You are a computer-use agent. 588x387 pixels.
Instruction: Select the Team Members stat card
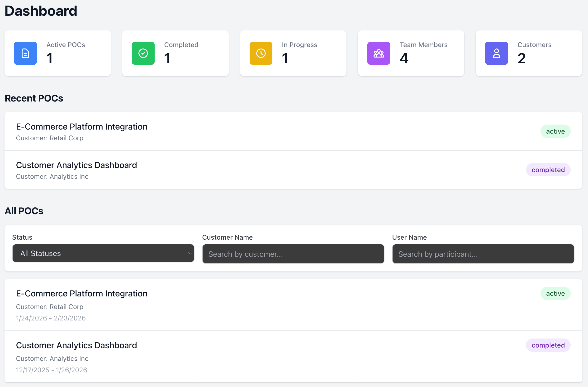[x=411, y=53]
